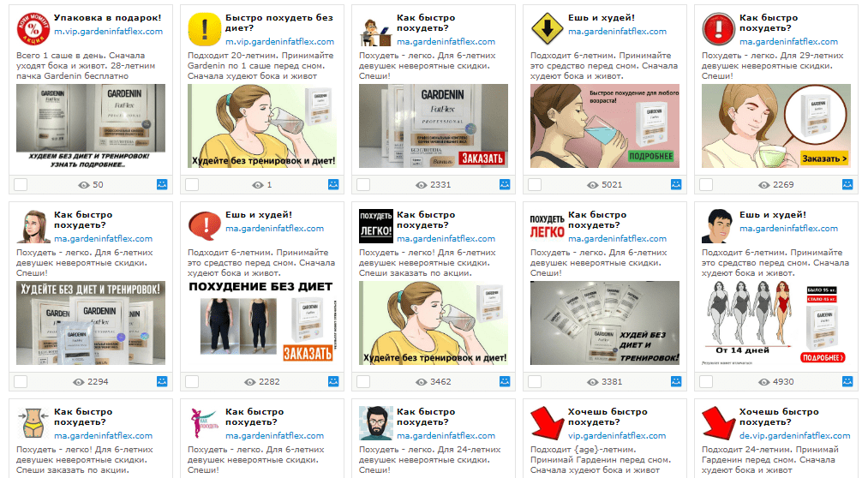Screen dimensions: 868x478
Task: Open the 'ПОХУДЕНИЕ БЕЗ ДИЕТ' ad image
Action: (x=260, y=323)
